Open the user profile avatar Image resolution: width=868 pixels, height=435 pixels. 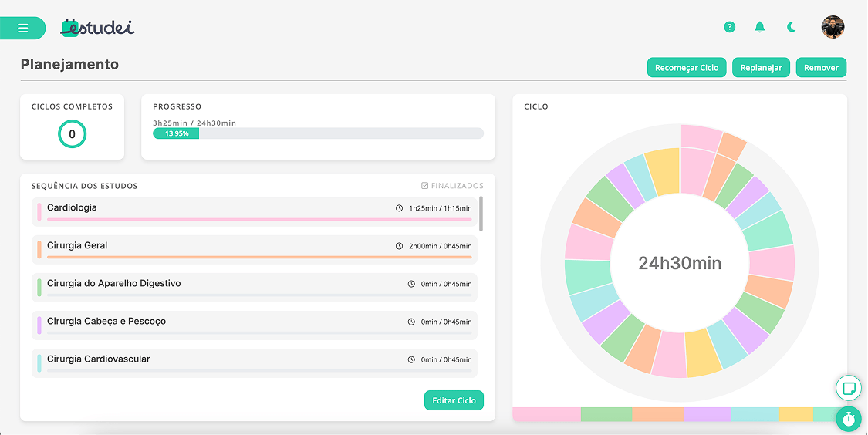(x=833, y=27)
